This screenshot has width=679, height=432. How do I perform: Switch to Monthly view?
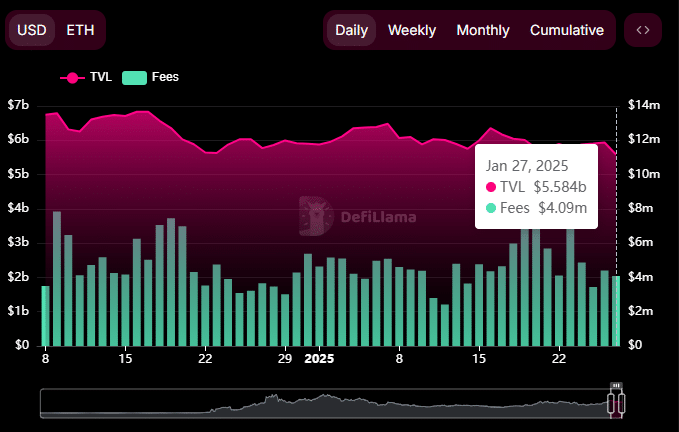[x=483, y=30]
